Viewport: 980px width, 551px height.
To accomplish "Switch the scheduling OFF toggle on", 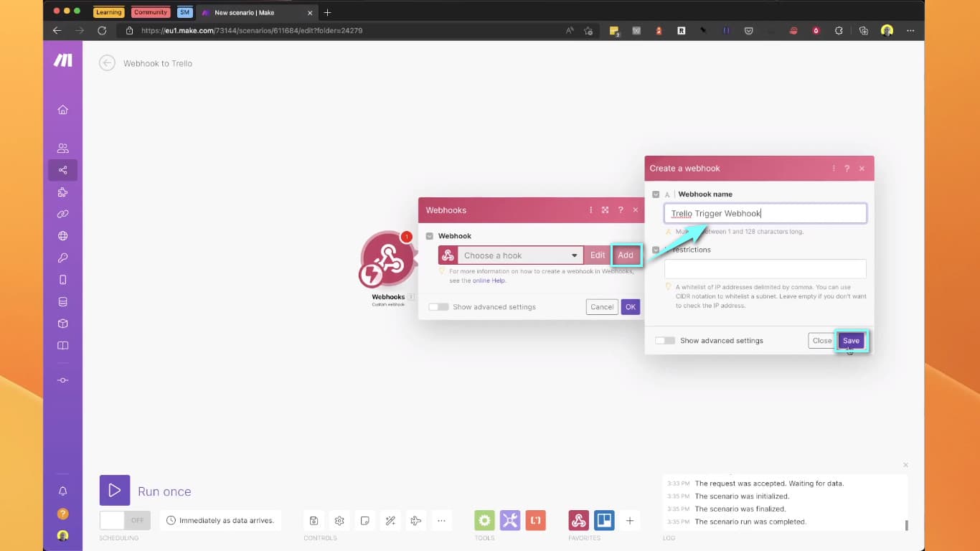I will [126, 520].
